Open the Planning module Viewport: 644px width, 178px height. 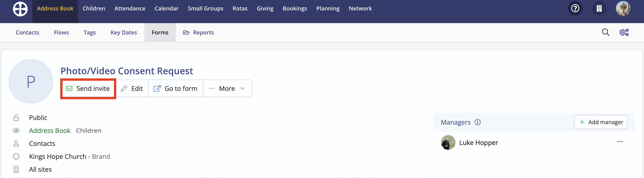tap(328, 9)
